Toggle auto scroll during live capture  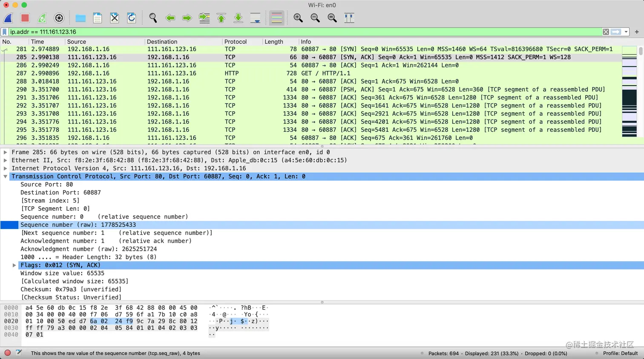[256, 18]
